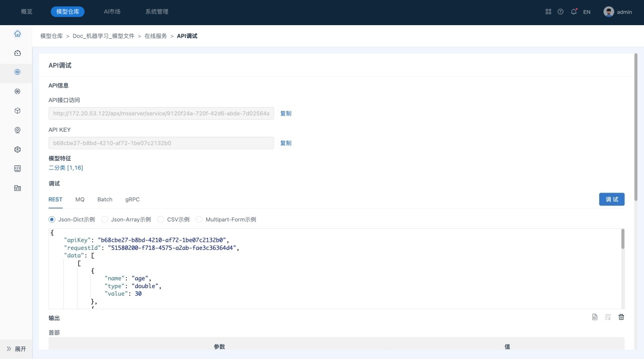This screenshot has width=644, height=359.
Task: Switch to the gRPC tab
Action: point(132,200)
